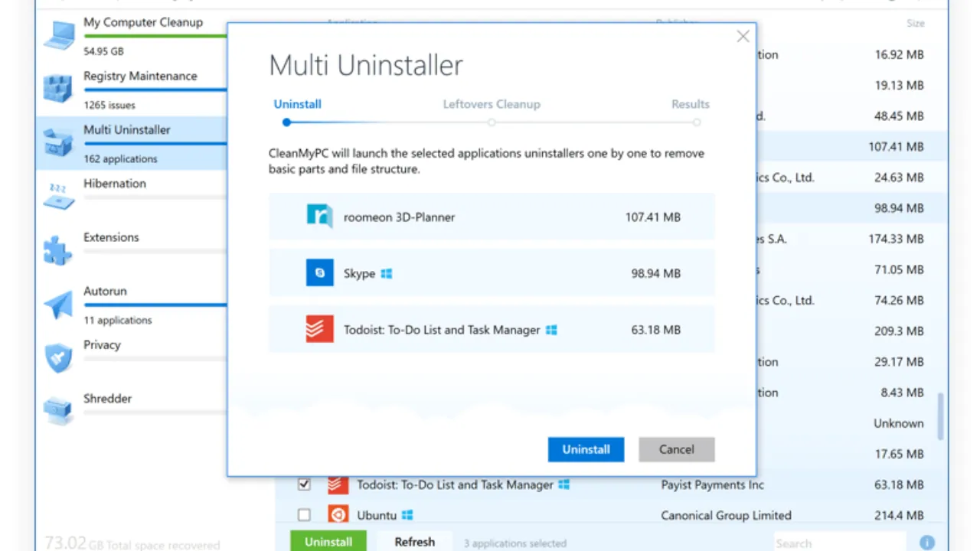
Task: Click the 174.33 MB size value
Action: [897, 239]
